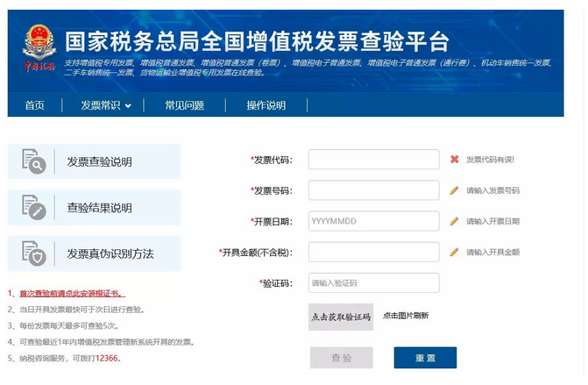Click the 请输入发票号码 hint text
Screen dimensions: 588x385
click(x=492, y=190)
